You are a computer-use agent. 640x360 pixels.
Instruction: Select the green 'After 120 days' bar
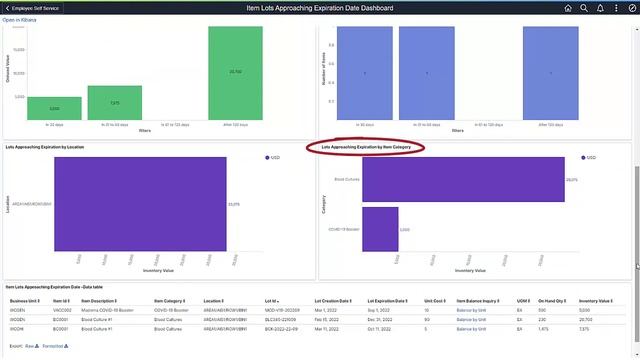[x=236, y=73]
